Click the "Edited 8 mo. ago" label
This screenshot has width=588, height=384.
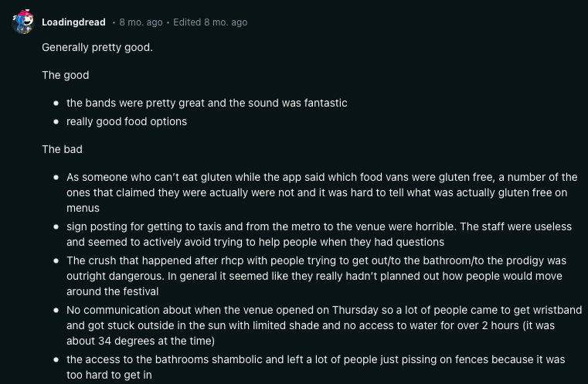(210, 22)
